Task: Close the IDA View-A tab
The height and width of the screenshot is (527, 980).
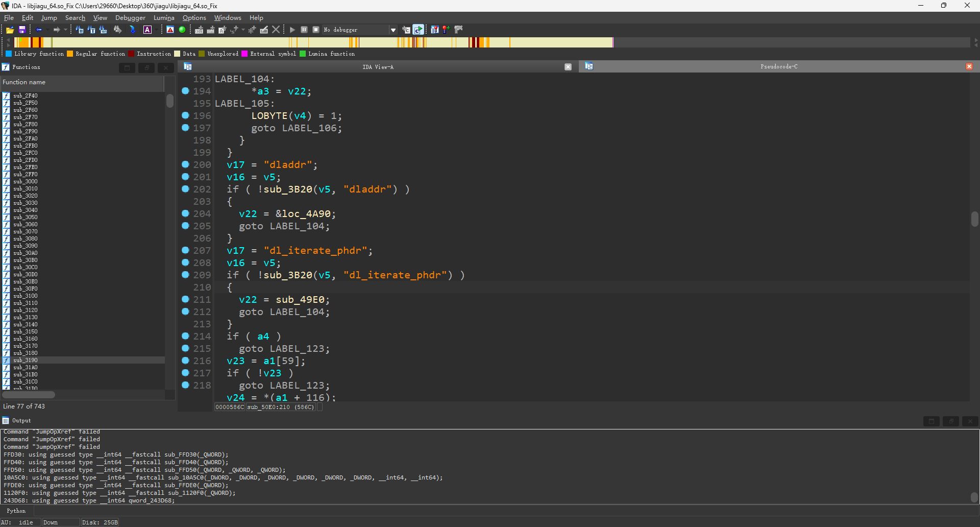Action: pos(568,67)
